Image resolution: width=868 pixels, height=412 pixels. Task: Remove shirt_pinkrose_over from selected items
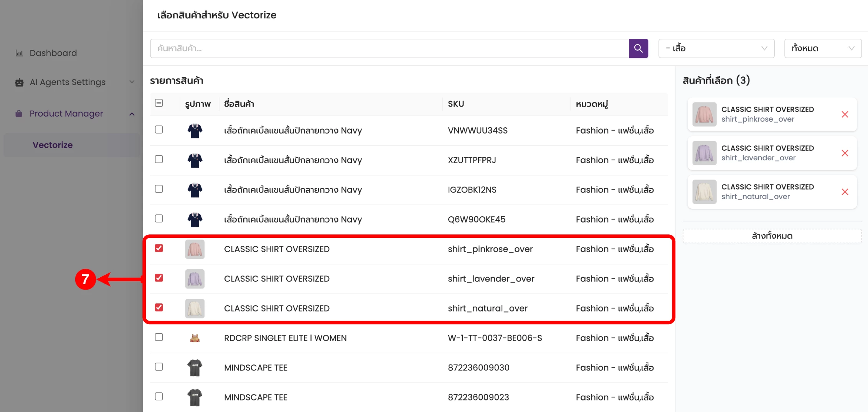click(x=845, y=114)
